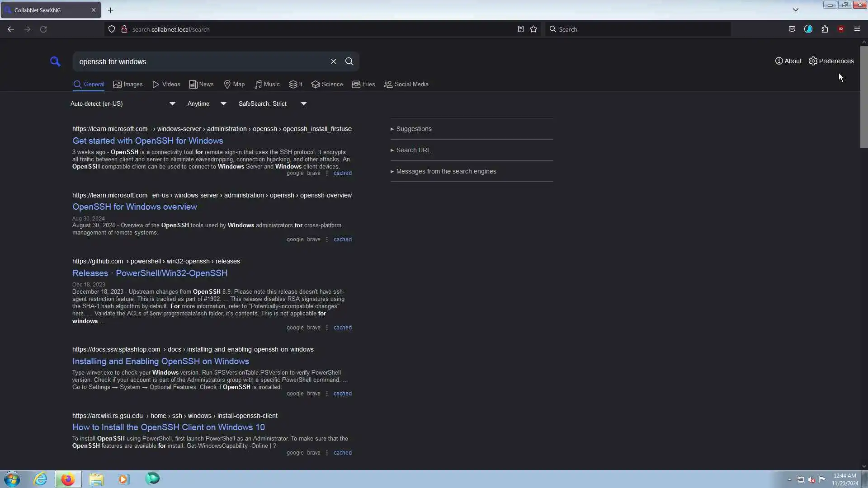This screenshot has width=868, height=488.
Task: Click the page vertical scrollbar thumb
Action: (x=863, y=97)
